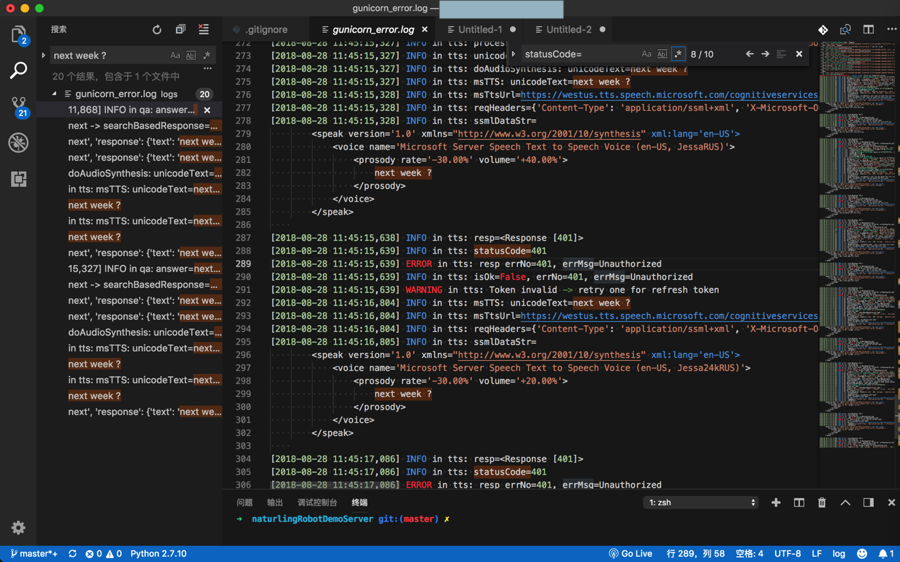
Task: Open the Source Control view
Action: [x=18, y=105]
